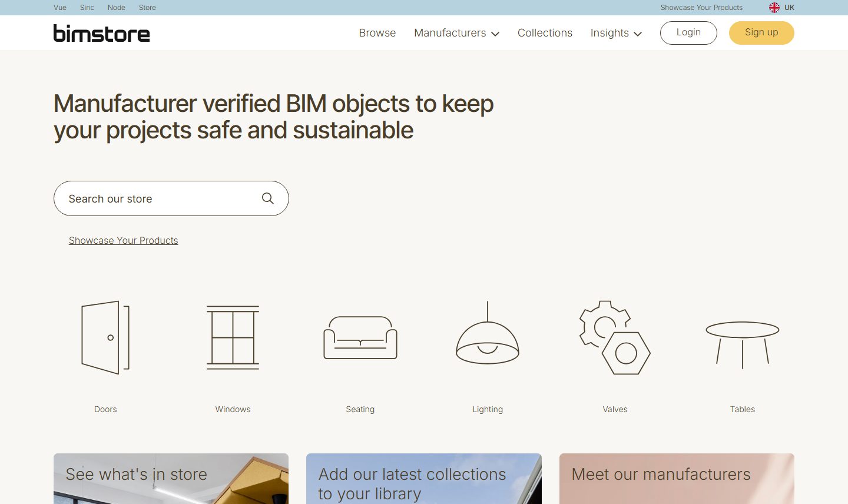Image resolution: width=848 pixels, height=504 pixels.
Task: Click the yellow Sign up button
Action: point(761,33)
